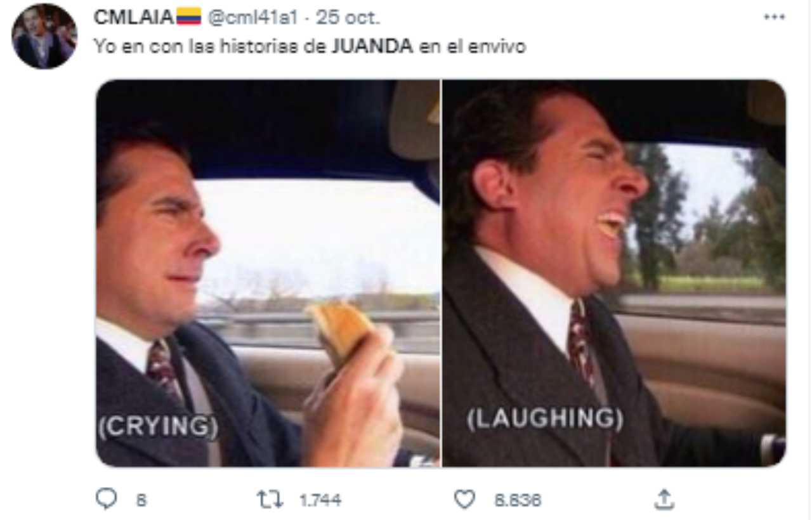The image size is (812, 520).
Task: Click the reply speech bubble icon
Action: coord(106,500)
